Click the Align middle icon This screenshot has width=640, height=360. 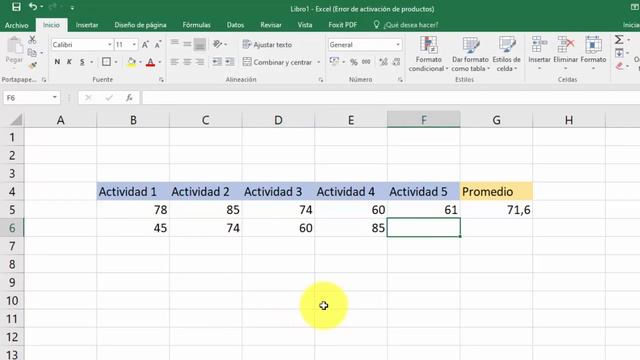pos(187,44)
